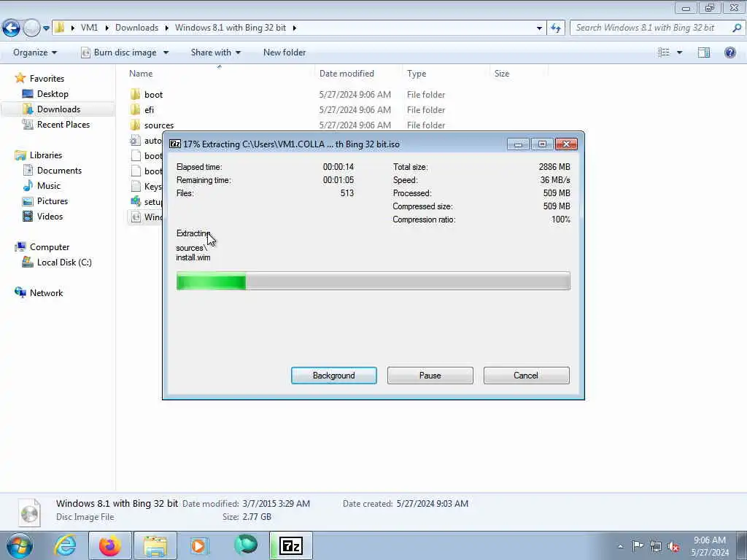Image resolution: width=747 pixels, height=560 pixels.
Task: Click New folder in the toolbar
Action: 285,52
